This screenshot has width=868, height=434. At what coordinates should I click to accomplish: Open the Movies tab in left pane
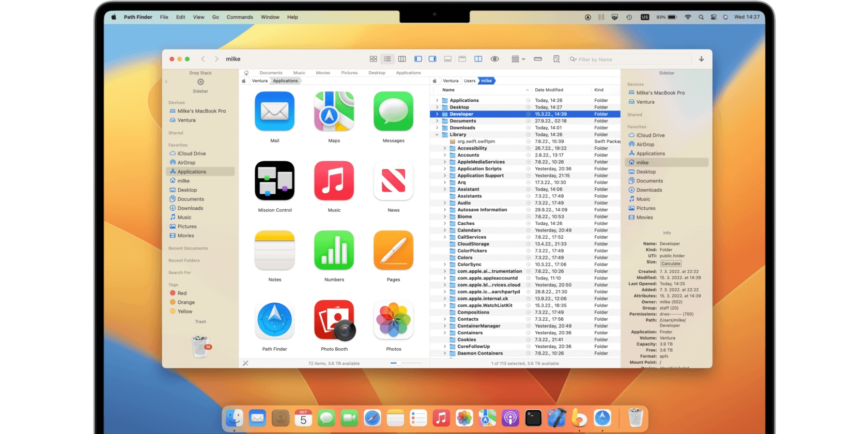323,73
